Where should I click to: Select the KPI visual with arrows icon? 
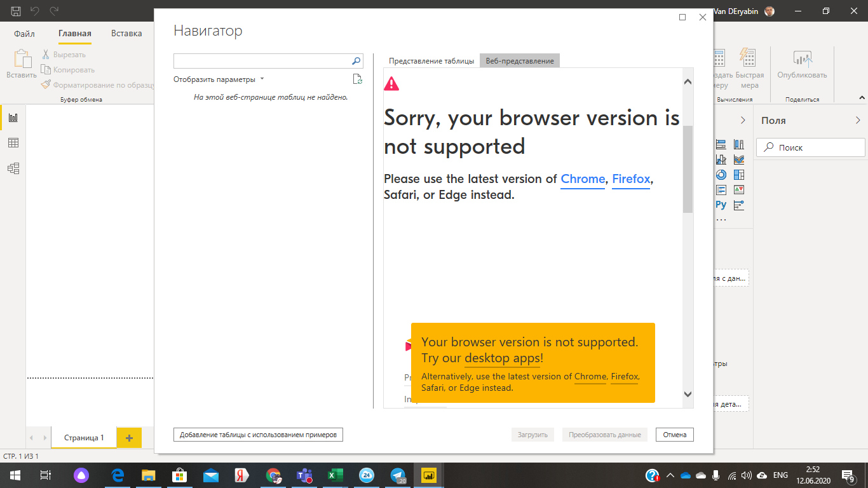[x=738, y=190]
